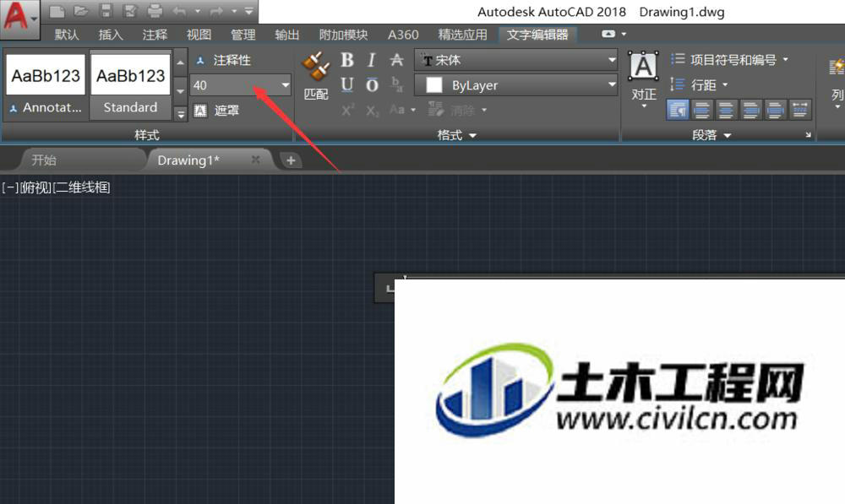
Task: Switch to the 注释 ribbon tab
Action: point(155,35)
